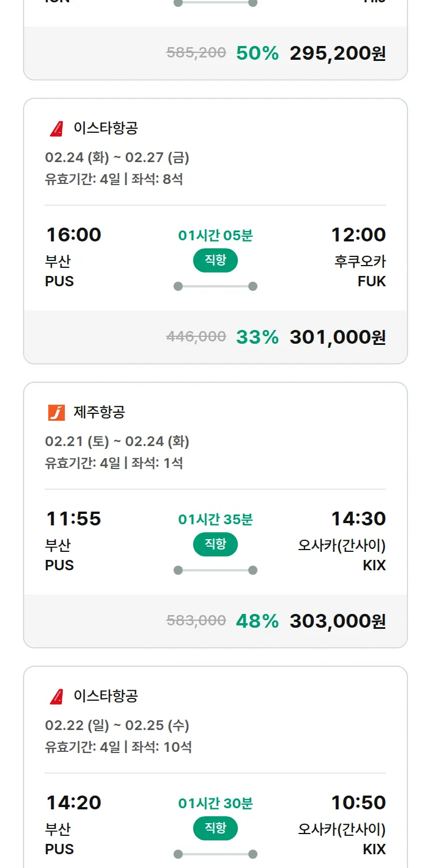
Task: Click the 14:30 Osaka Kansai arrival time
Action: coord(358,519)
